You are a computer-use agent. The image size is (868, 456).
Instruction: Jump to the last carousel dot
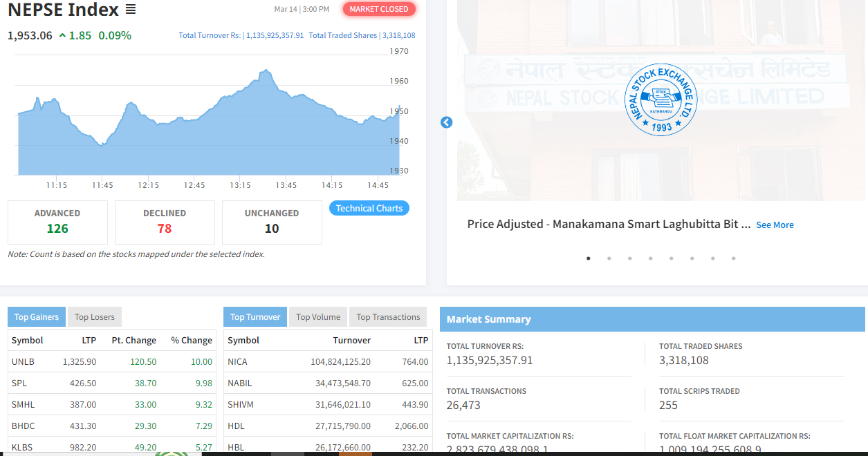734,258
